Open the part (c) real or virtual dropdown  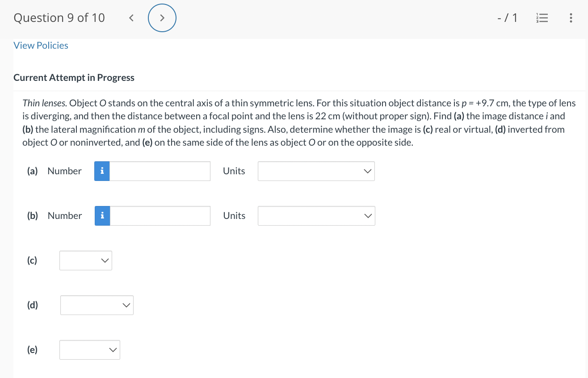coord(86,260)
